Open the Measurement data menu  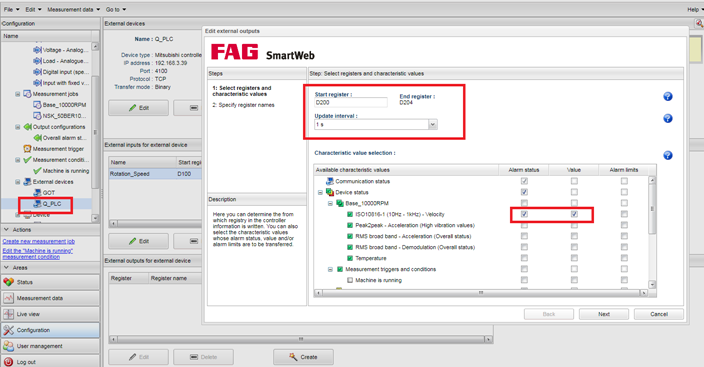[x=73, y=9]
